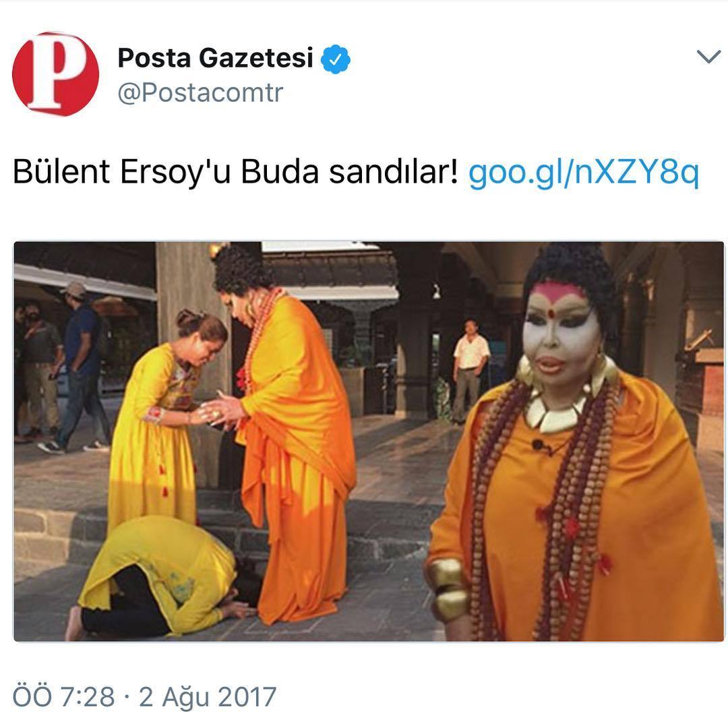Tap the man in white shirt in background

coord(470,370)
